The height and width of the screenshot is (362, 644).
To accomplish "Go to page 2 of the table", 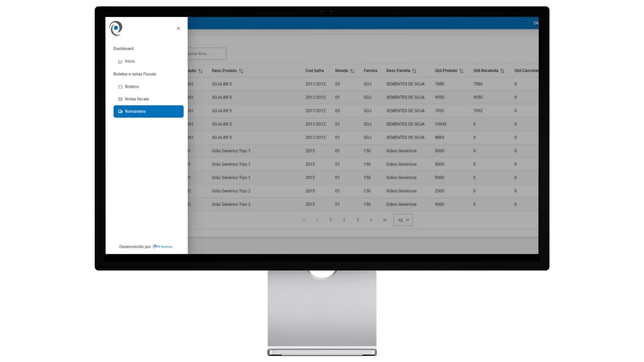I will (x=344, y=220).
